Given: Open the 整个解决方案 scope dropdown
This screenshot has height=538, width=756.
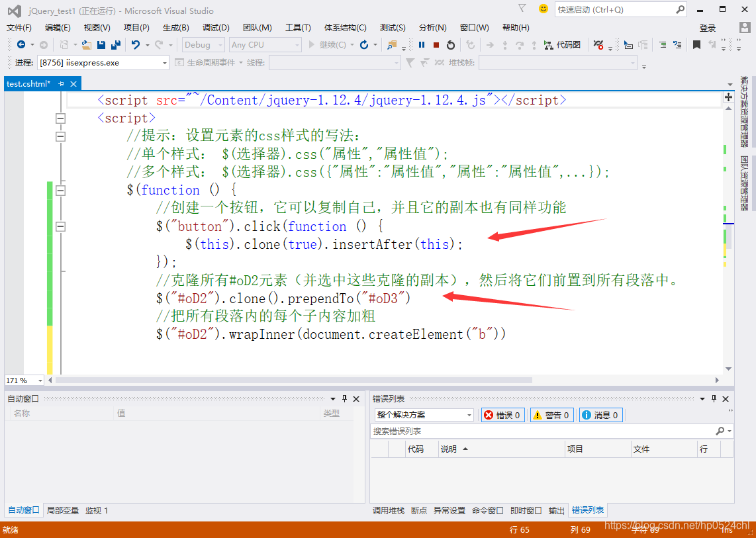Looking at the screenshot, I should (424, 415).
